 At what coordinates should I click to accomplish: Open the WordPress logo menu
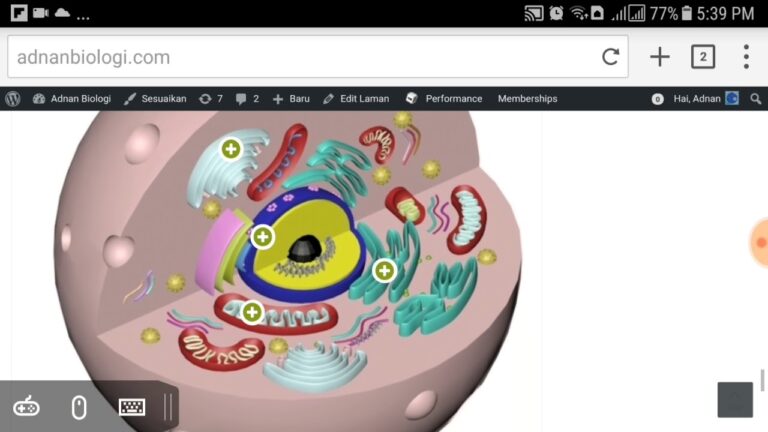[13, 99]
